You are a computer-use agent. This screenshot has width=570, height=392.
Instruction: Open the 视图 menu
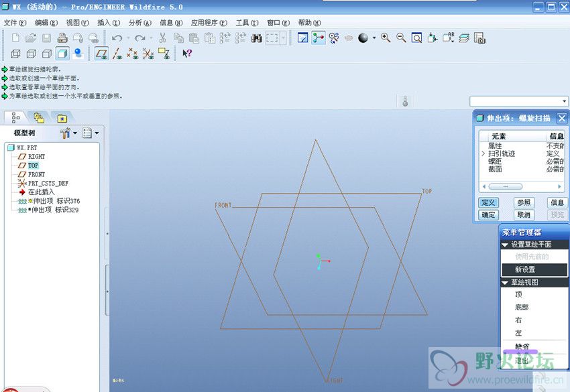(77, 23)
